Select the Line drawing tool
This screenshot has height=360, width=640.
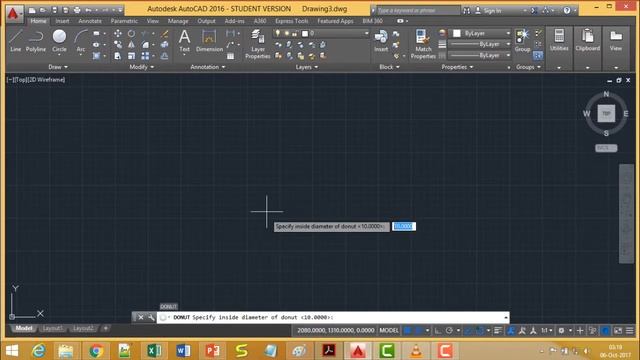[x=16, y=41]
